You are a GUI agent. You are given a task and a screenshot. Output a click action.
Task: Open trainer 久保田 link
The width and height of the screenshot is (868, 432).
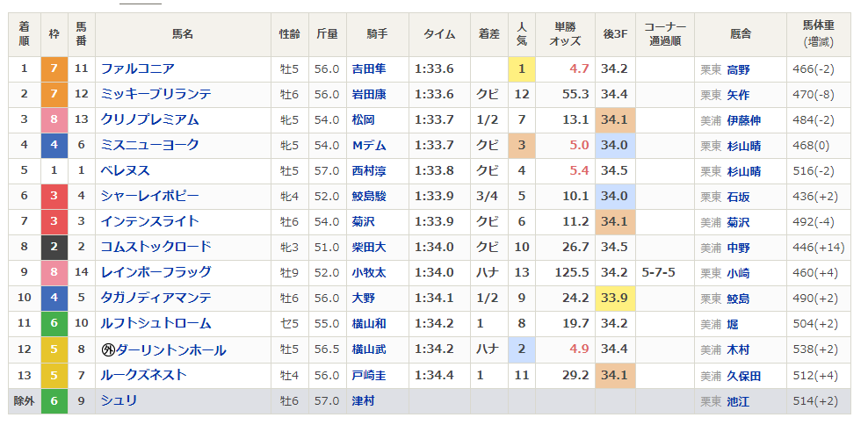click(743, 376)
